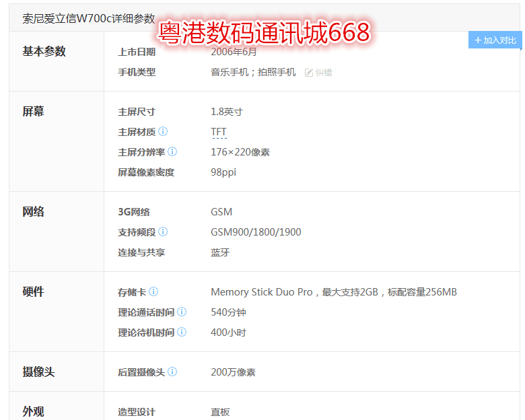Screen dimensions: 525x420
Task: Click the 蓝牙 value
Action: point(220,252)
